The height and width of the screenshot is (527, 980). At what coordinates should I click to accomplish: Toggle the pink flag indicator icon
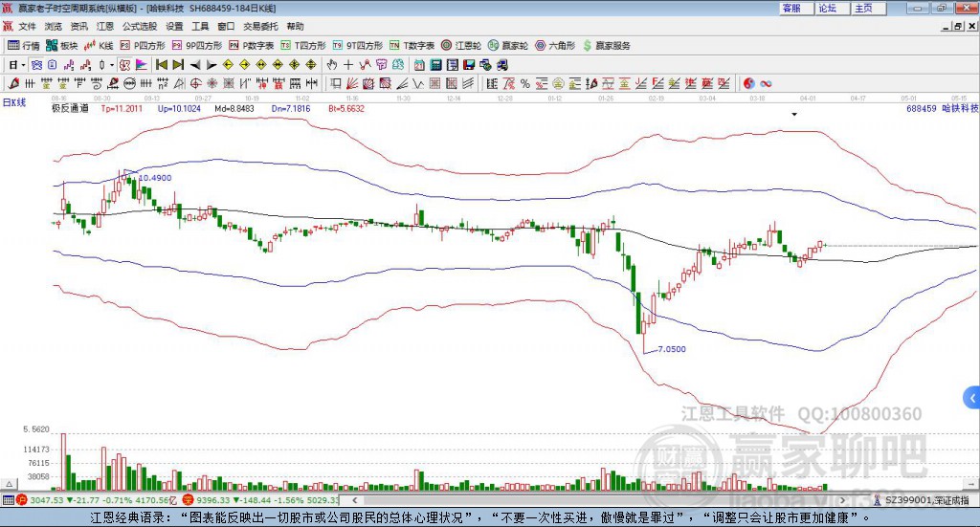(x=142, y=65)
